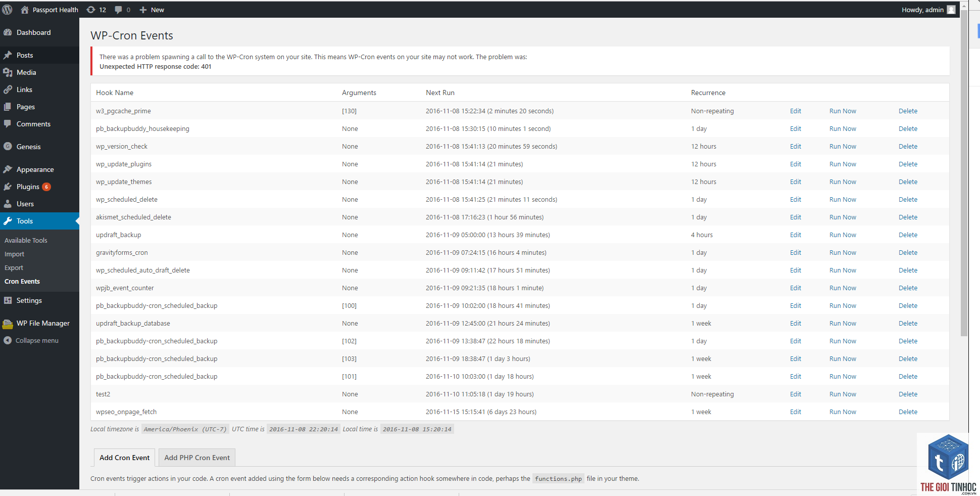Select the updraft_backup hook name text
The height and width of the screenshot is (496, 980).
(x=119, y=235)
